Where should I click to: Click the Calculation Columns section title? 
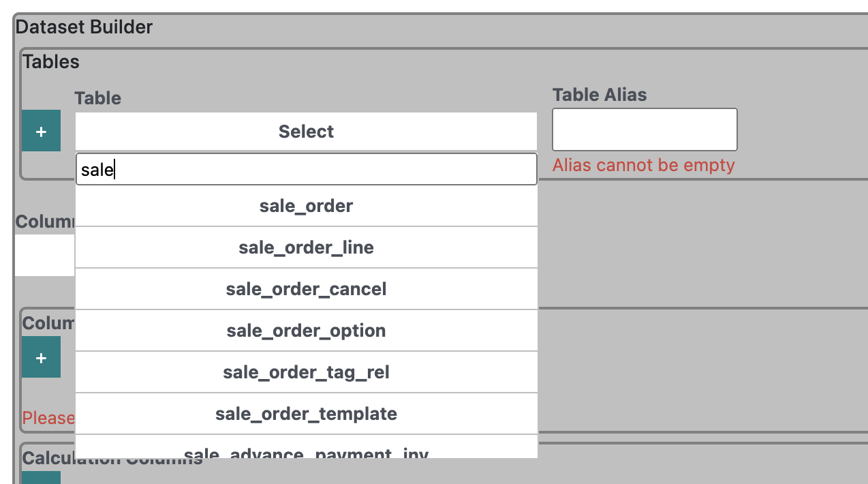click(112, 458)
